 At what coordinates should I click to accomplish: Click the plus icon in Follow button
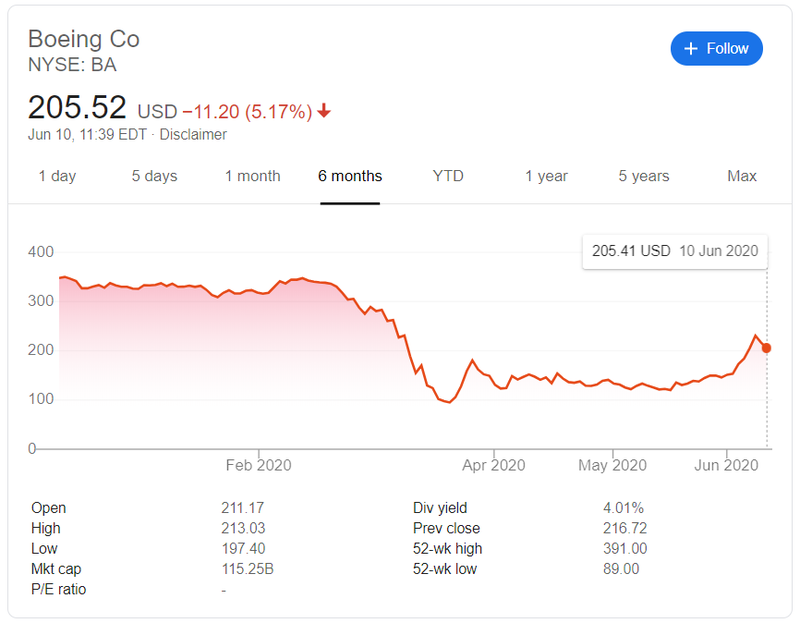coord(690,48)
